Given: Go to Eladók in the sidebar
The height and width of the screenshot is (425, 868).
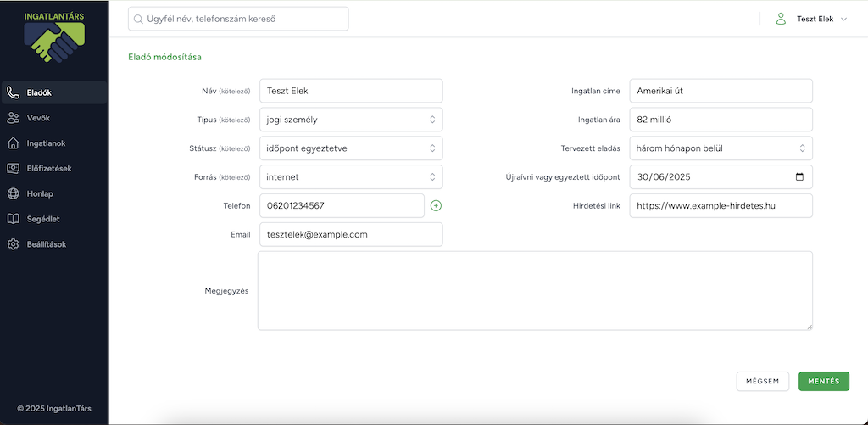Looking at the screenshot, I should [54, 92].
